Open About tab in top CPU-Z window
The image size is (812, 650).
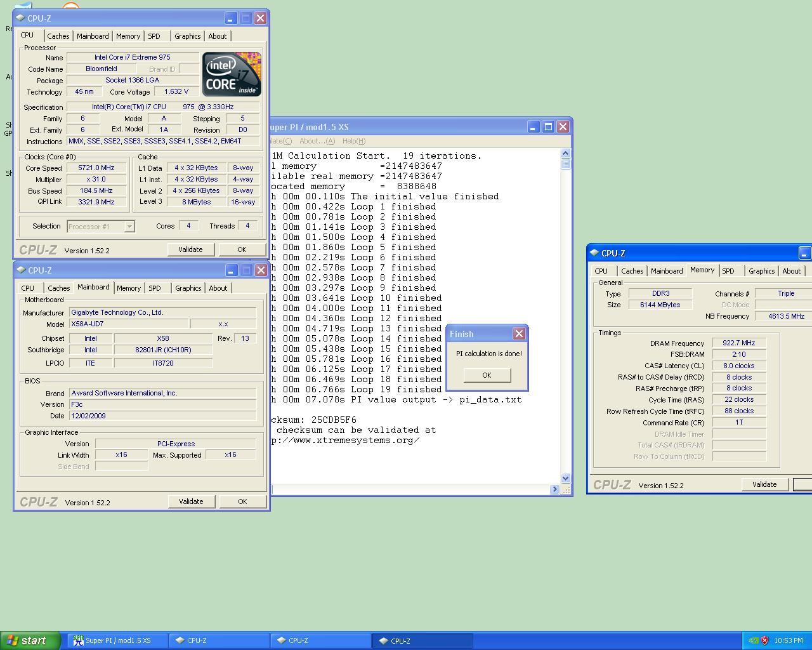point(218,36)
